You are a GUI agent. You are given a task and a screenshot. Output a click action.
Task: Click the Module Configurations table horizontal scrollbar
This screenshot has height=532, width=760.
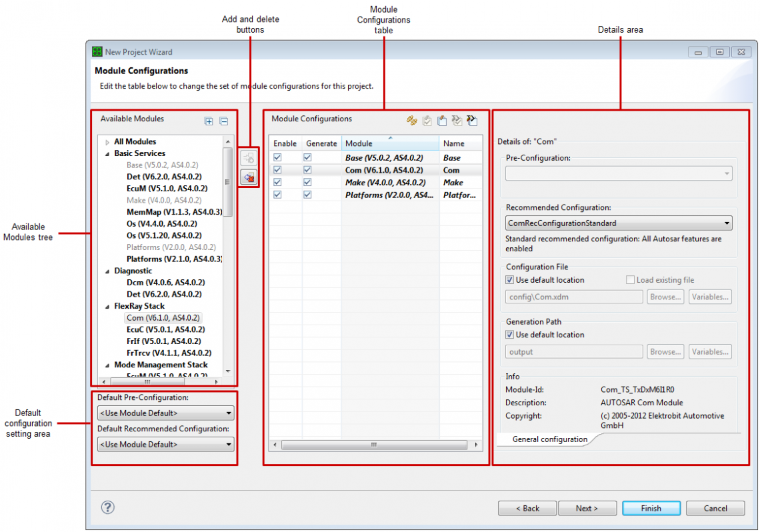(x=373, y=445)
